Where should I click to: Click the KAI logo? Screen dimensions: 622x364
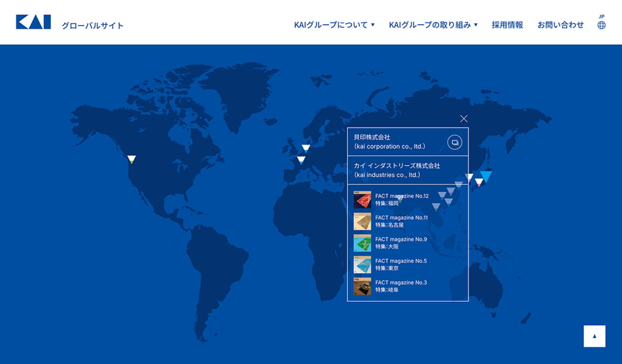point(34,22)
